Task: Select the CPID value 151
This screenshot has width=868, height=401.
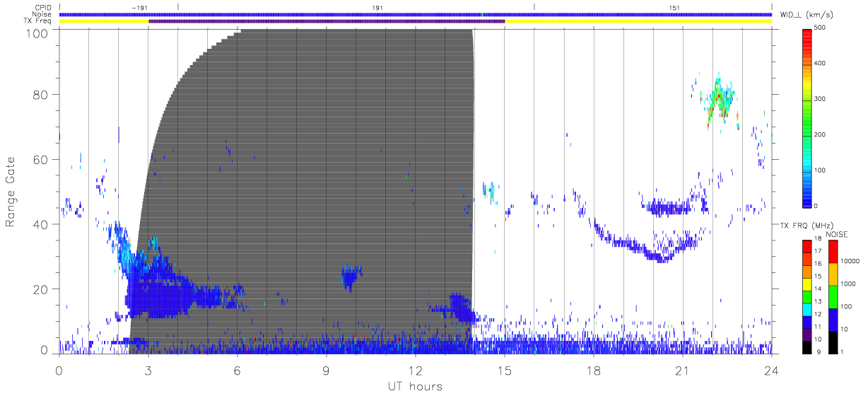Action: [x=674, y=7]
